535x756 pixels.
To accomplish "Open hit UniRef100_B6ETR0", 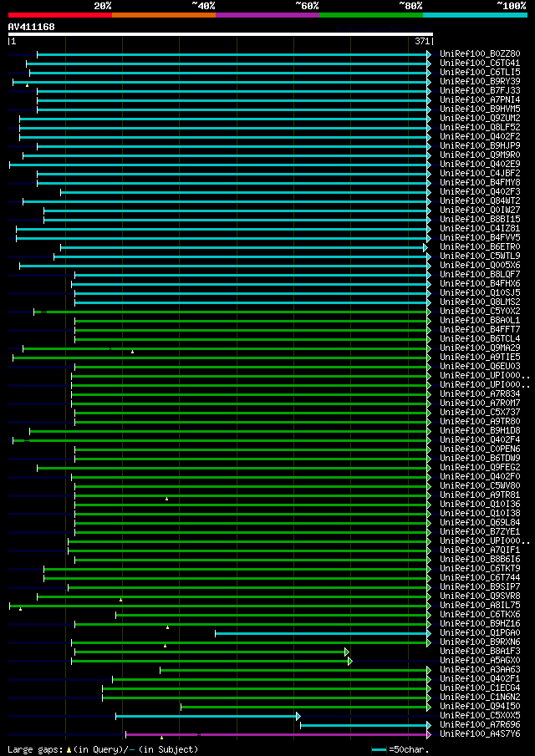I will click(x=480, y=247).
